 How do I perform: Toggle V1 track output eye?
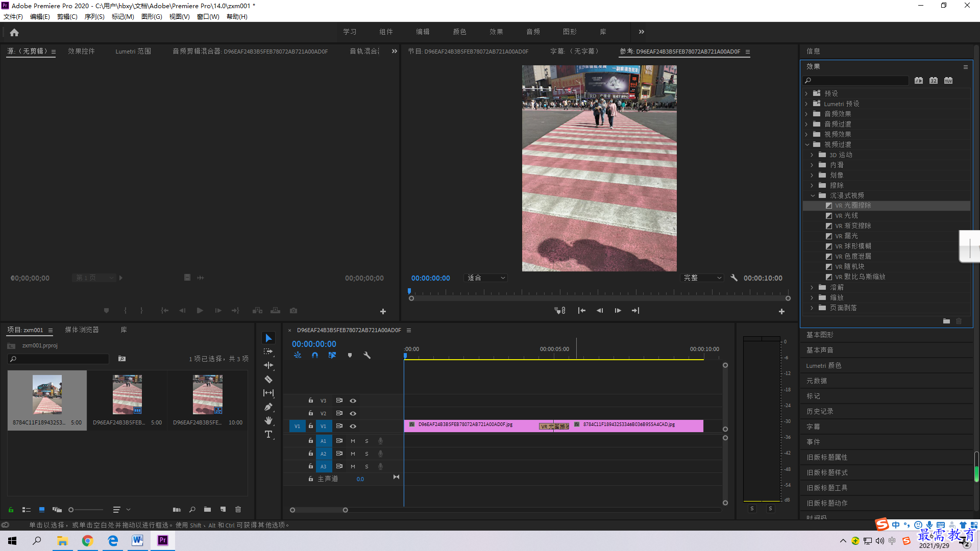[353, 426]
